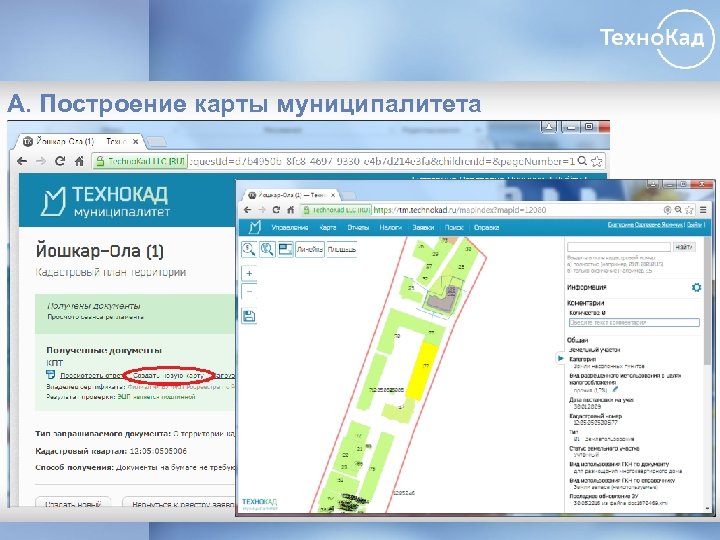Zoom in map with plus button
This screenshot has width=720, height=540.
click(249, 273)
